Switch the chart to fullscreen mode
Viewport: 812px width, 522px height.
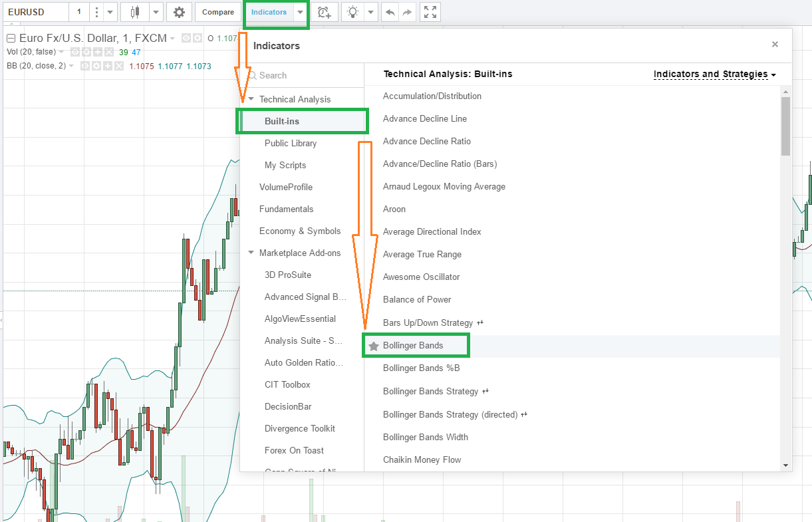coord(431,12)
